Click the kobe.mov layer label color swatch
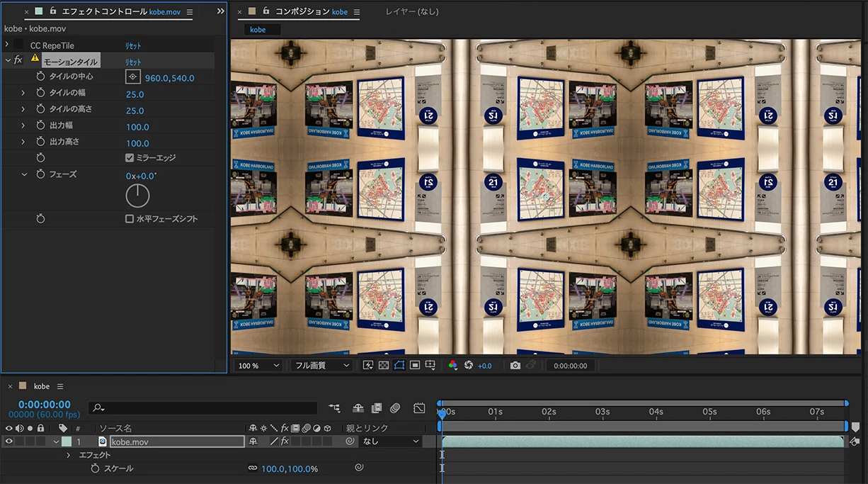Screen dimensions: 868x484 click(67, 441)
